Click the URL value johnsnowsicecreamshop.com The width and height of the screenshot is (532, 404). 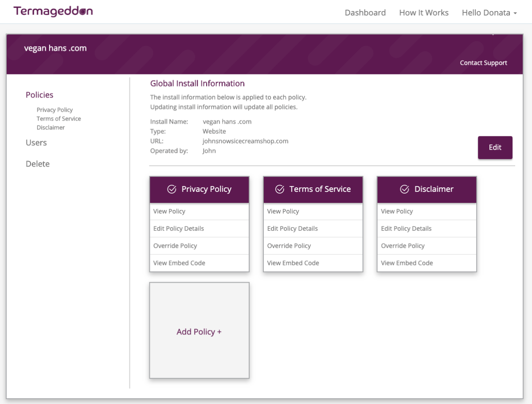point(246,141)
